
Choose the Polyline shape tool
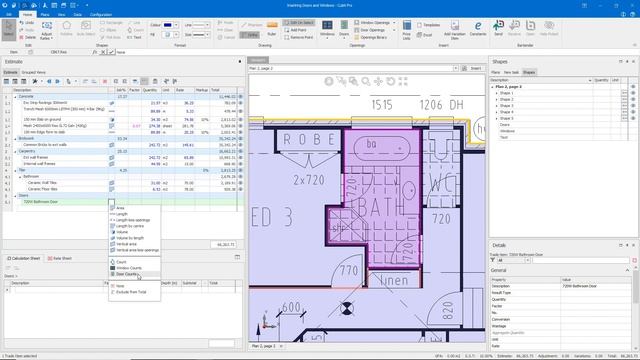point(67,29)
